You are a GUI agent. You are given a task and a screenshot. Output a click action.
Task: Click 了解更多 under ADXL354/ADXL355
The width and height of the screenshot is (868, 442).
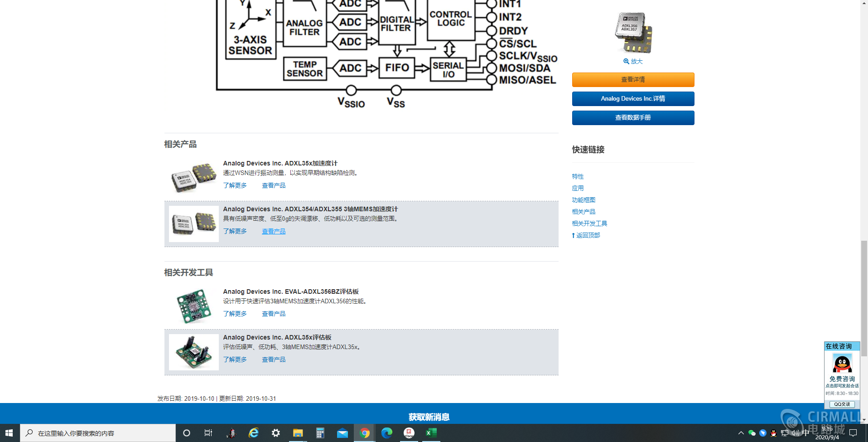click(x=235, y=231)
